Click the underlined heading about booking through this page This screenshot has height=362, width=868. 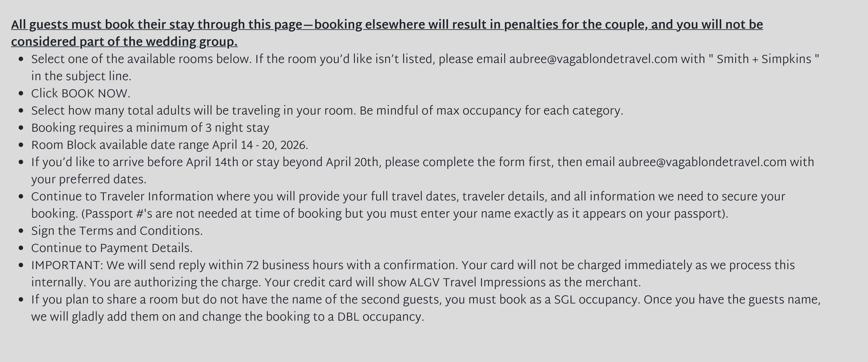coord(386,25)
